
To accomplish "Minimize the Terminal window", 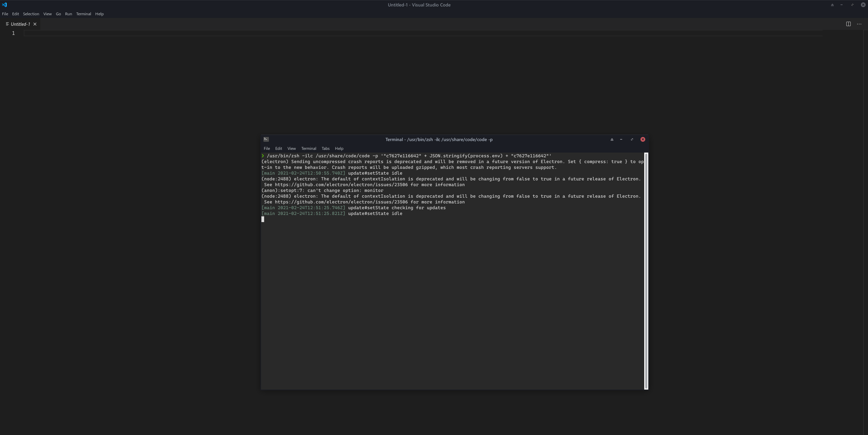I will coord(621,139).
